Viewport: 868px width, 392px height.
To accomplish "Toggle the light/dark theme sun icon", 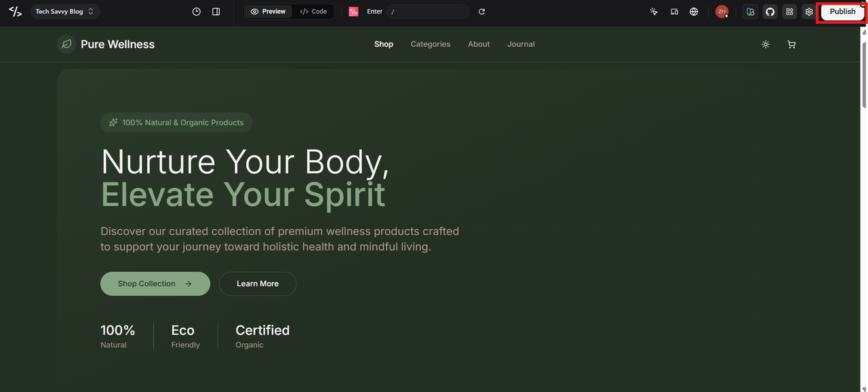I will point(766,44).
